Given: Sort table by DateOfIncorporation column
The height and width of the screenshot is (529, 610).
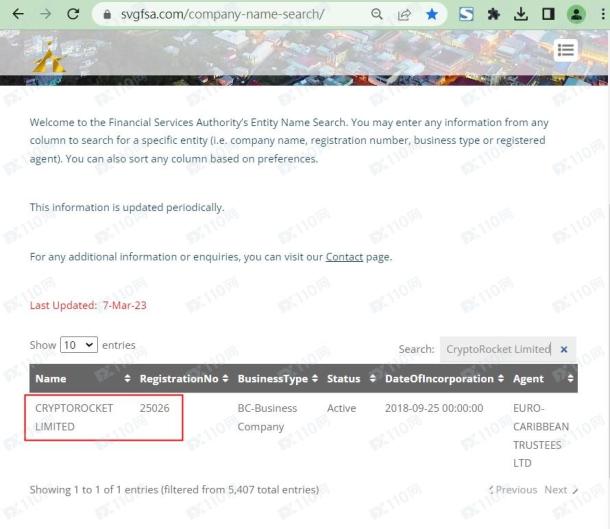Looking at the screenshot, I should tap(444, 378).
